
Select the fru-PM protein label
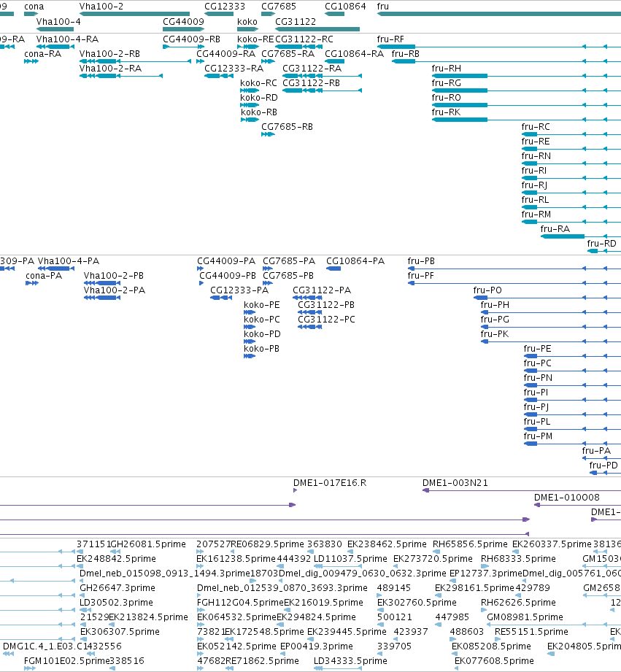click(x=538, y=436)
